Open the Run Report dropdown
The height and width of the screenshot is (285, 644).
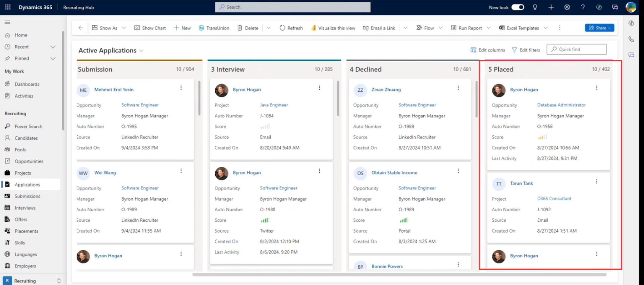pyautogui.click(x=471, y=28)
